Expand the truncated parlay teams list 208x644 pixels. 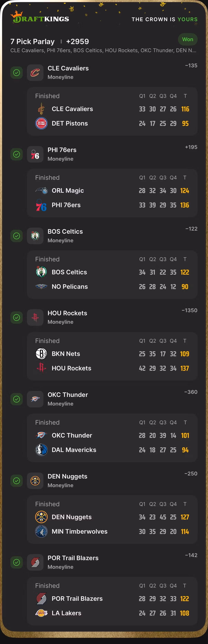pyautogui.click(x=103, y=50)
